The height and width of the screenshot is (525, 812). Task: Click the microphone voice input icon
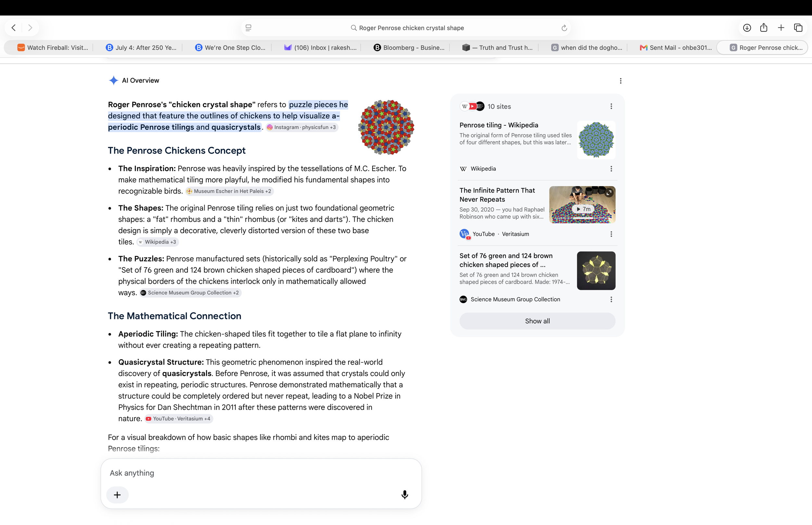click(404, 494)
